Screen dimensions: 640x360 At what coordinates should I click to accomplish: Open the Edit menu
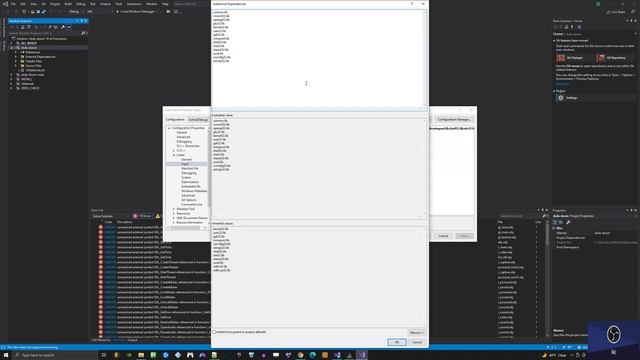(x=23, y=4)
